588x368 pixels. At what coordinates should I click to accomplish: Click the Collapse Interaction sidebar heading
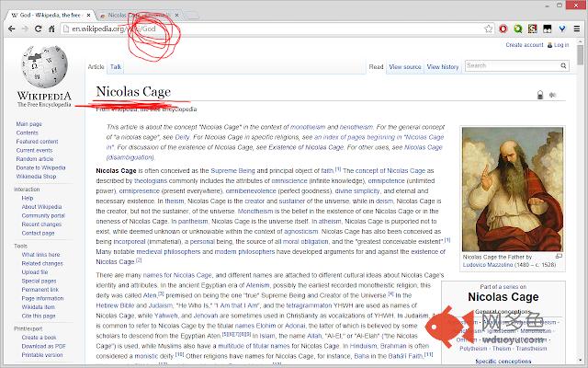tap(27, 190)
